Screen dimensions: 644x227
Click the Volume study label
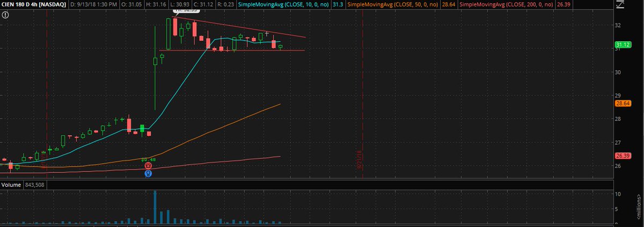(11, 185)
